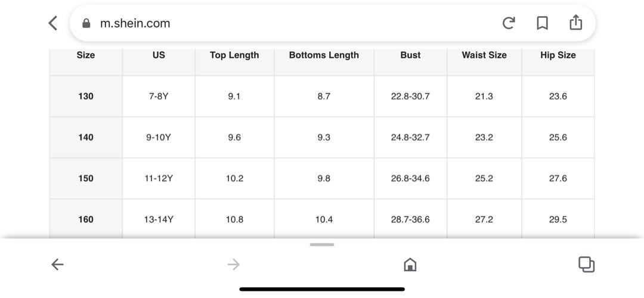Tap the browser back chevron beside address bar
The height and width of the screenshot is (298, 644).
(53, 23)
